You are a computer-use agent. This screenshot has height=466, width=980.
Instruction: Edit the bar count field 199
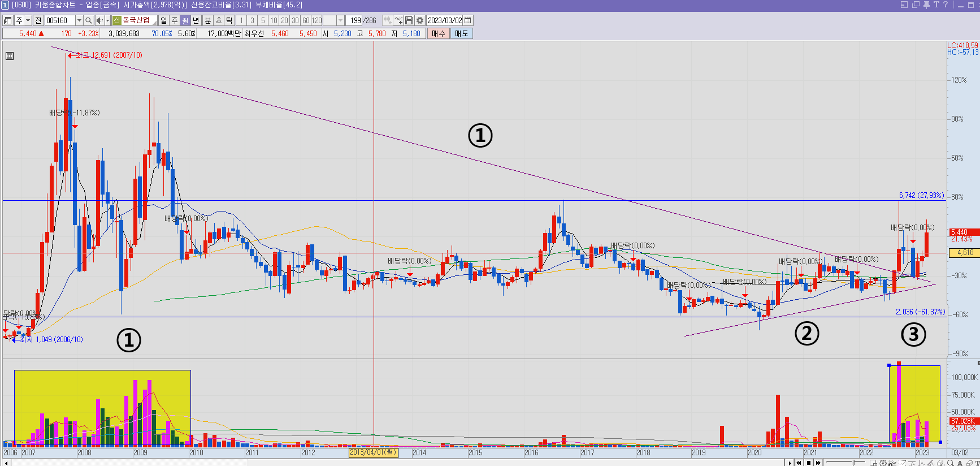354,20
